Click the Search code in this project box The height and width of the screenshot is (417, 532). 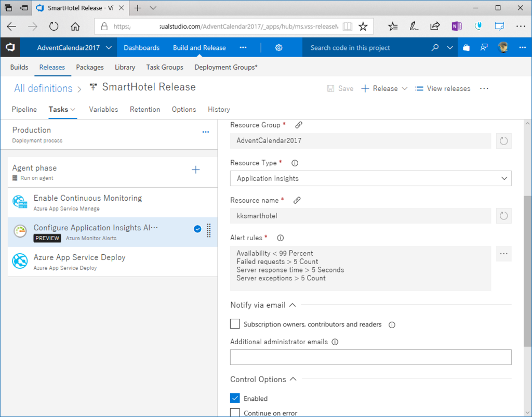point(366,47)
